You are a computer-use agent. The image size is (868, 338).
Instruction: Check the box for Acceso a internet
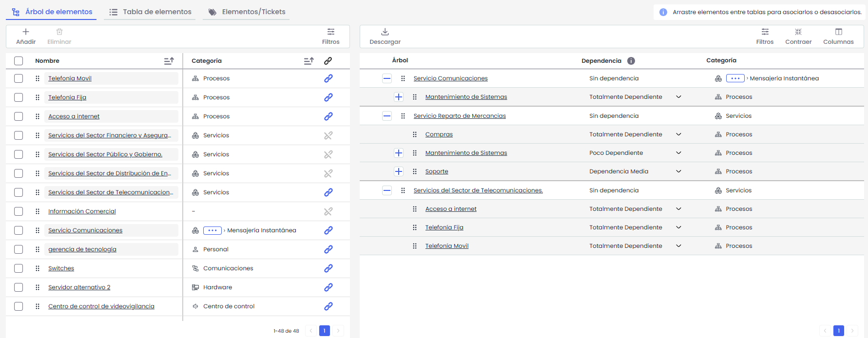[19, 116]
